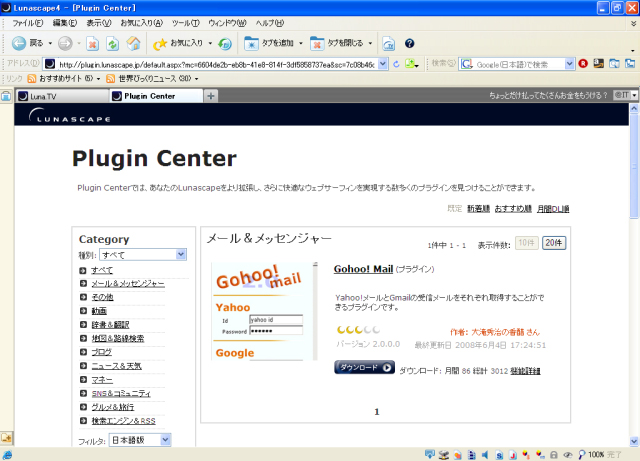Image resolution: width=640 pixels, height=461 pixels.
Task: Click the ダウンロード download button
Action: [364, 367]
